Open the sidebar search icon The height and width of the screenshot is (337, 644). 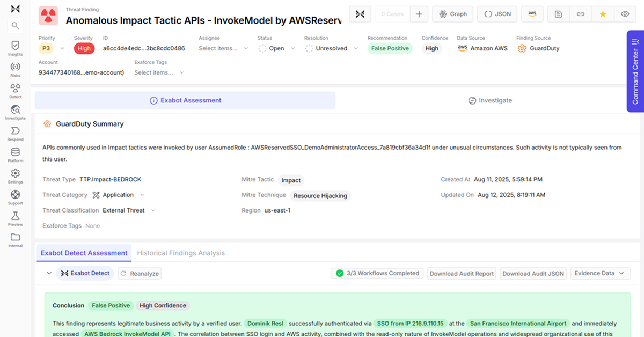point(15,25)
